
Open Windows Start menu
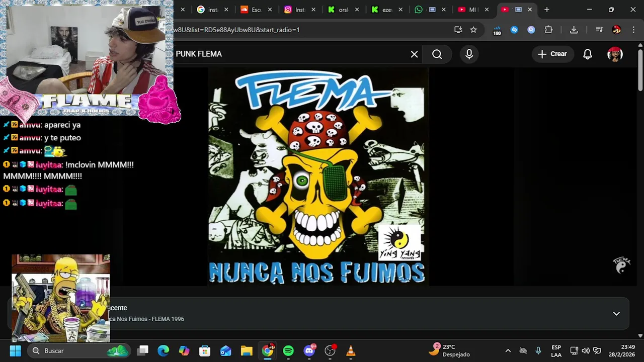coord(15,350)
